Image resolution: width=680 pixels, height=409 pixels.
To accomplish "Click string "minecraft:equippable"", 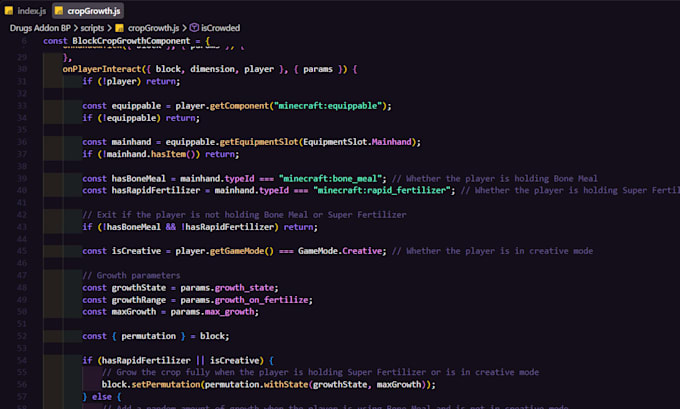I will pyautogui.click(x=327, y=106).
